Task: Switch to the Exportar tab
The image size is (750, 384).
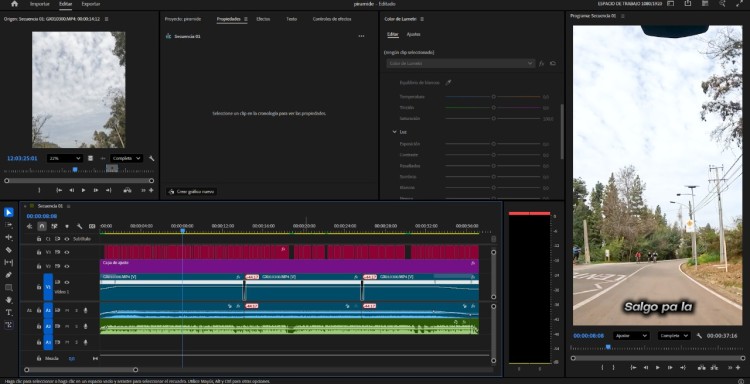Action: click(x=91, y=4)
